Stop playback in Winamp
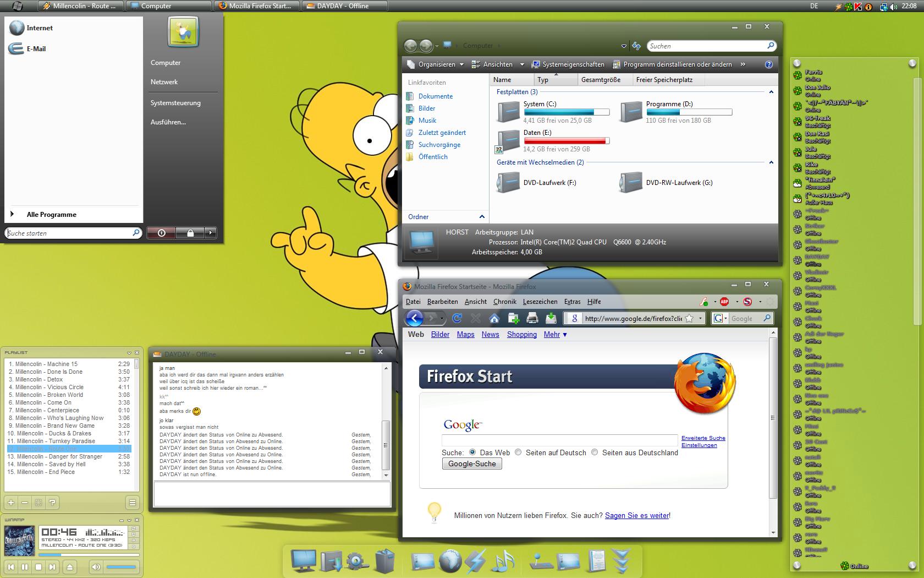This screenshot has width=924, height=578. click(38, 567)
